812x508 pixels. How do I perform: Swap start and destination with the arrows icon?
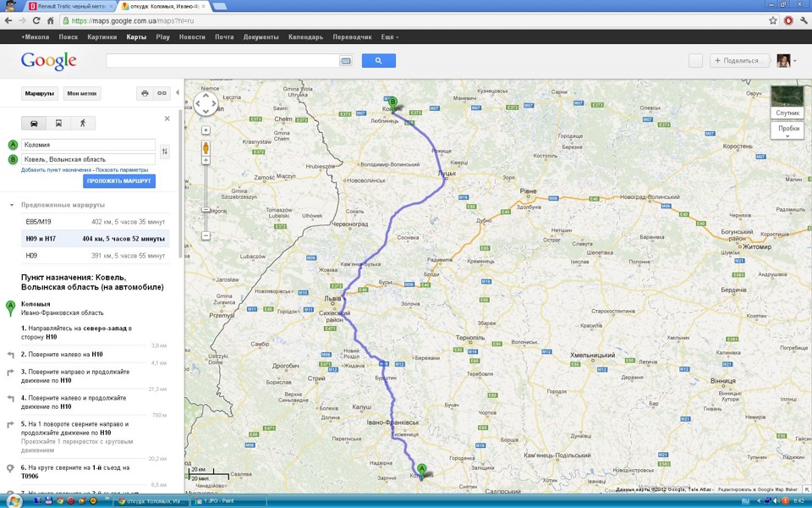tap(165, 152)
